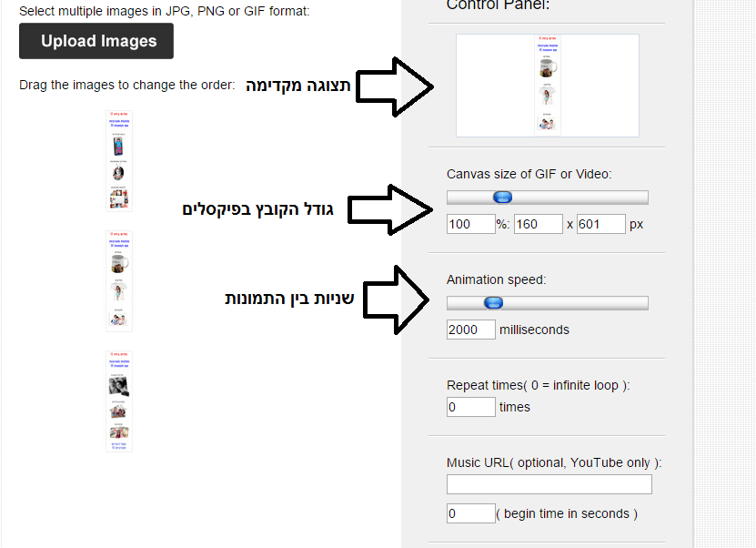Click the Animation speed slider handle

pyautogui.click(x=493, y=303)
